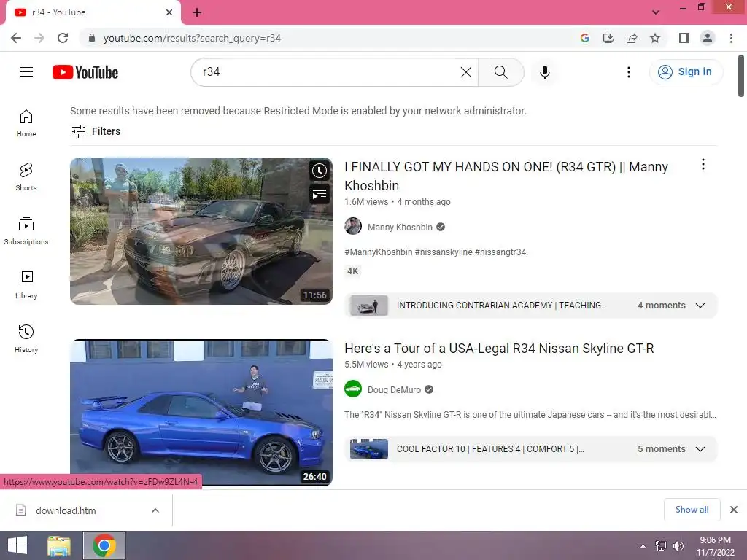This screenshot has height=560, width=747.
Task: Open 'COOL FACTOR 10' moment thumbnail
Action: pyautogui.click(x=368, y=449)
